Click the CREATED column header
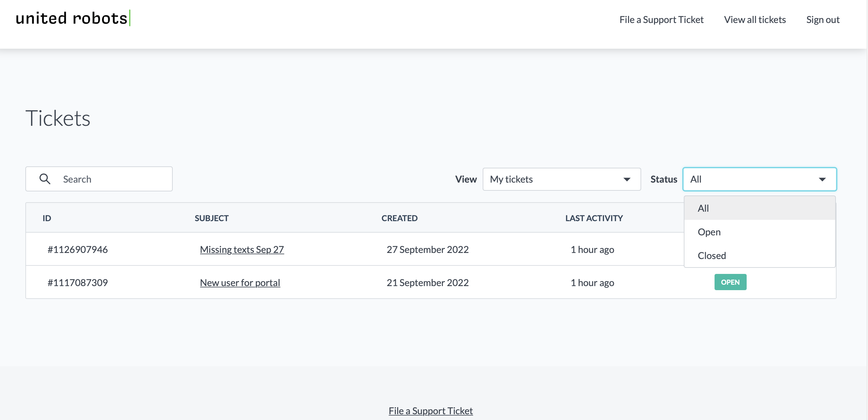This screenshot has height=420, width=868. [x=400, y=218]
